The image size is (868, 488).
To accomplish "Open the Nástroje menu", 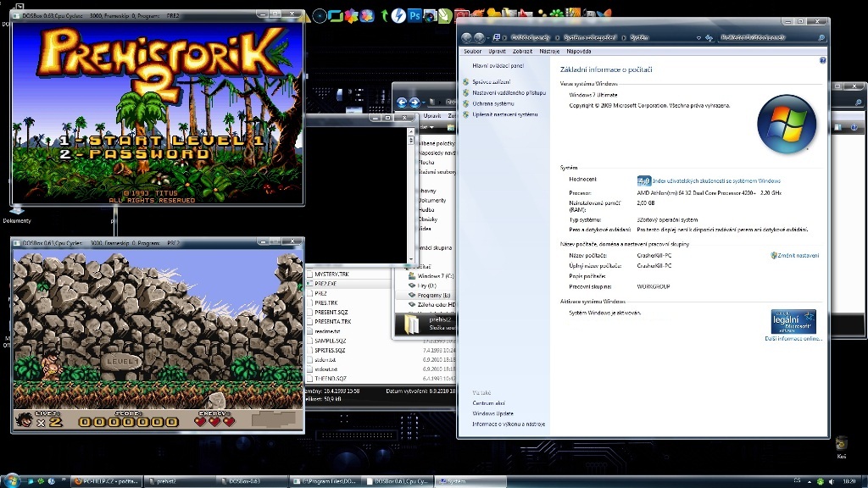I will [549, 52].
